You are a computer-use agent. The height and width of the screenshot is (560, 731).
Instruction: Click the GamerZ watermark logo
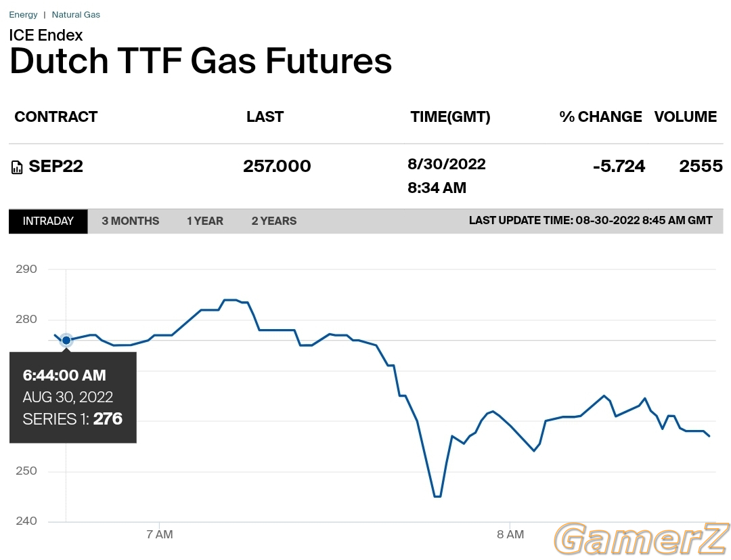click(x=642, y=540)
